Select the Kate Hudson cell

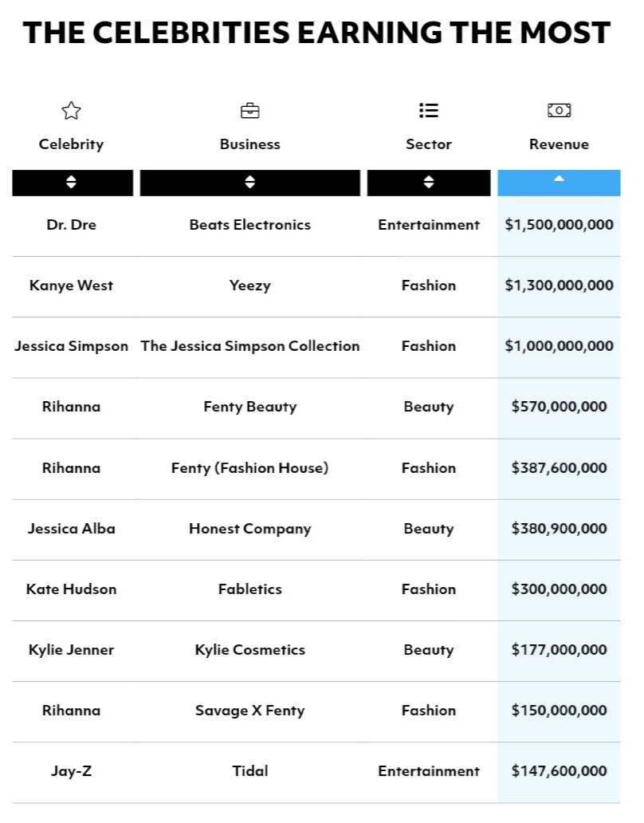[x=71, y=589]
